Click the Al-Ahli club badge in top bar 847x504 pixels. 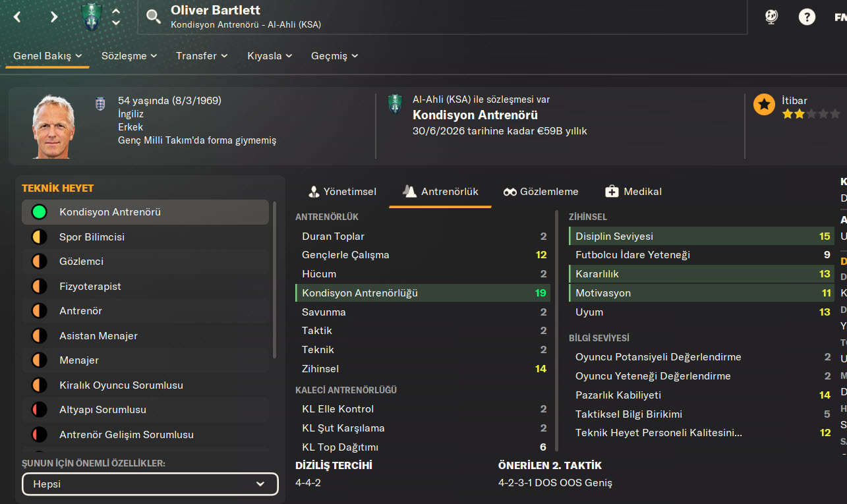(x=92, y=17)
